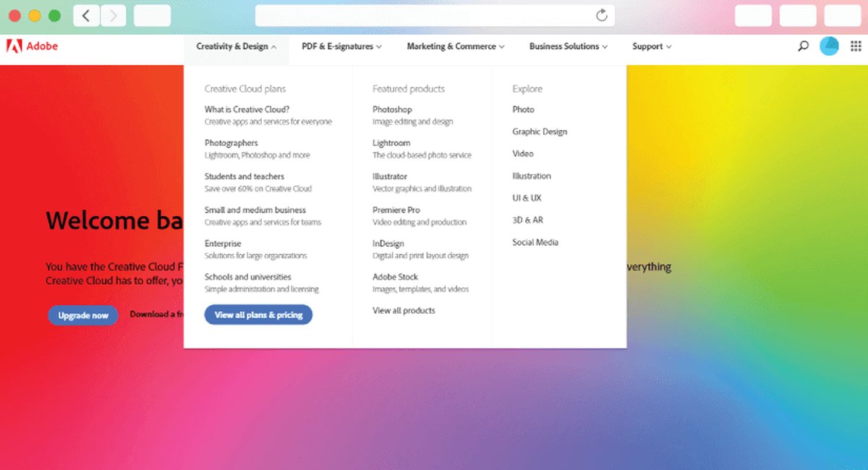Open the user profile avatar
Image resolution: width=868 pixels, height=470 pixels.
pos(829,46)
